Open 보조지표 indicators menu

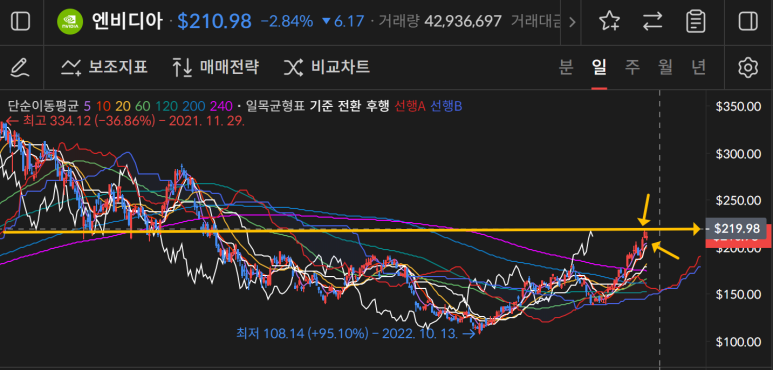104,67
